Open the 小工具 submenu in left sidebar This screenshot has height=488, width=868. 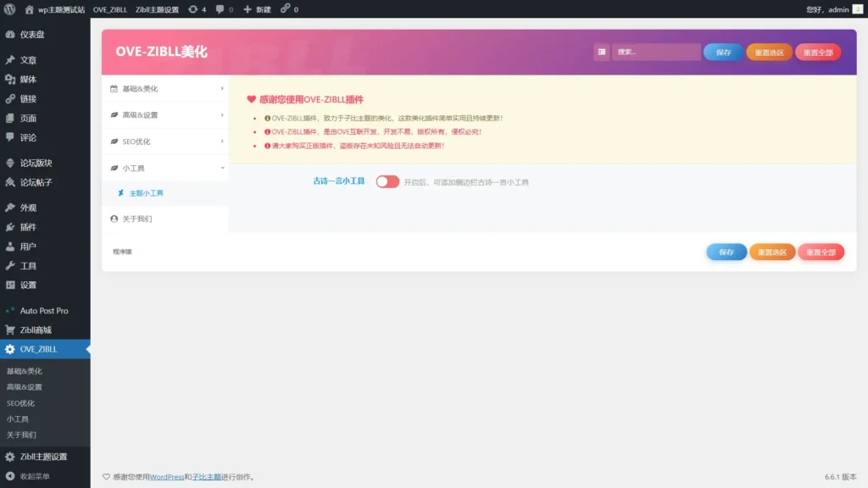coord(18,419)
